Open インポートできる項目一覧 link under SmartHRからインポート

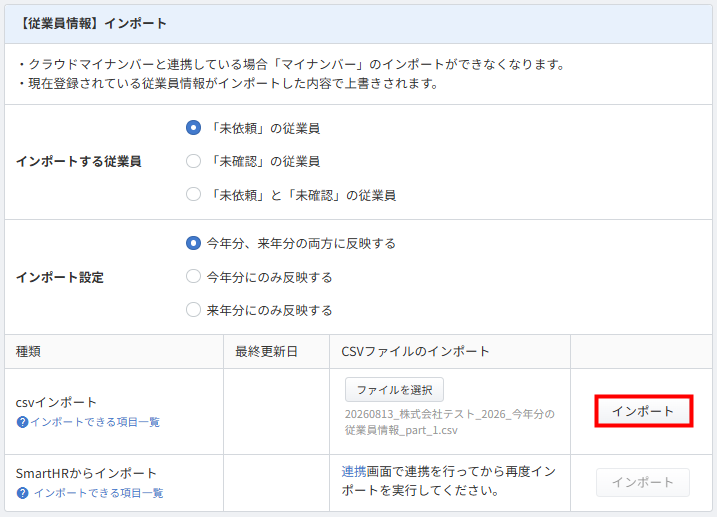coord(99,493)
